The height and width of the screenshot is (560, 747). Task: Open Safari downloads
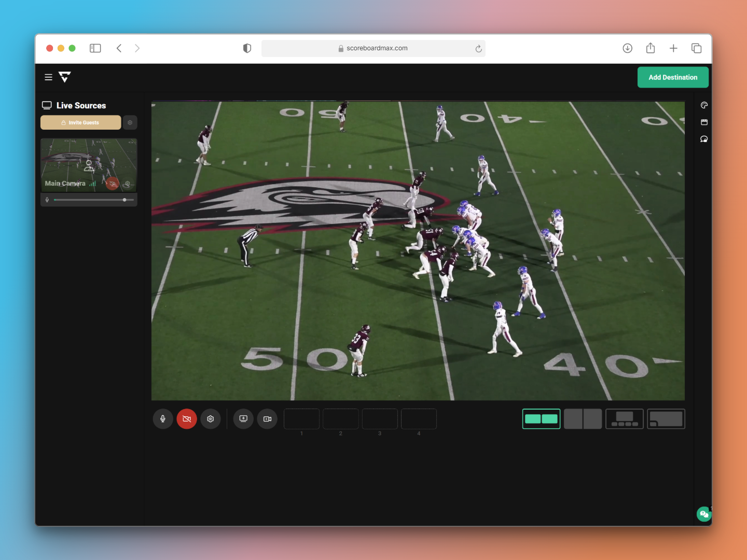(628, 48)
